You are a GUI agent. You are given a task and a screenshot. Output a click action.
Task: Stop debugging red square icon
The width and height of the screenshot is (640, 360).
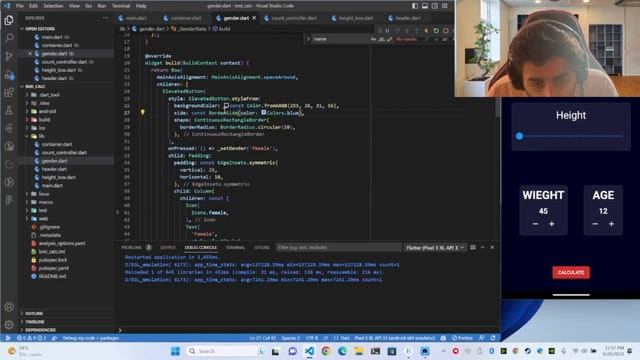point(446,30)
